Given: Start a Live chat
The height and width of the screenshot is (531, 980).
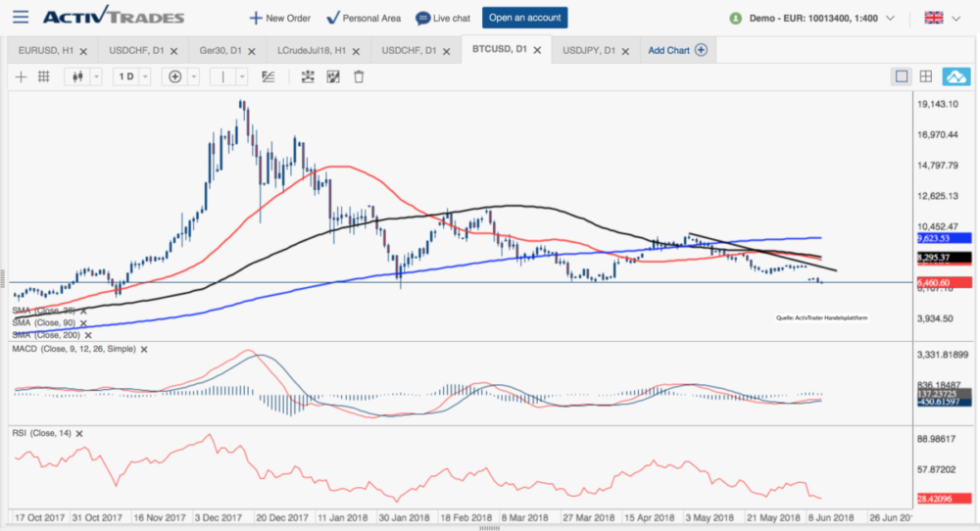Looking at the screenshot, I should pos(443,18).
